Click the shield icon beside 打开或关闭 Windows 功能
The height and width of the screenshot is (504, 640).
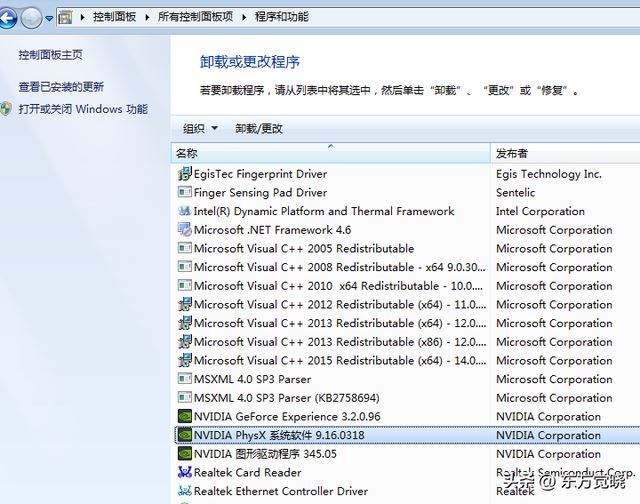[x=7, y=109]
